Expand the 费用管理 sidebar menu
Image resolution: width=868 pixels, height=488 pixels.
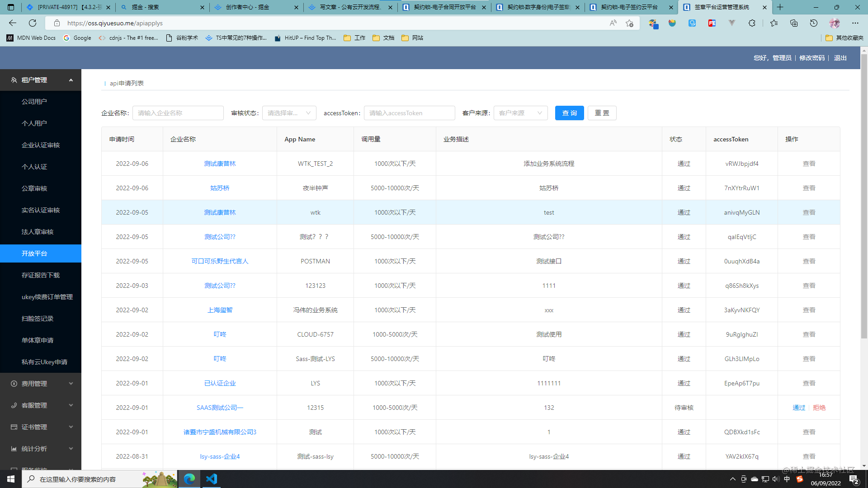41,384
